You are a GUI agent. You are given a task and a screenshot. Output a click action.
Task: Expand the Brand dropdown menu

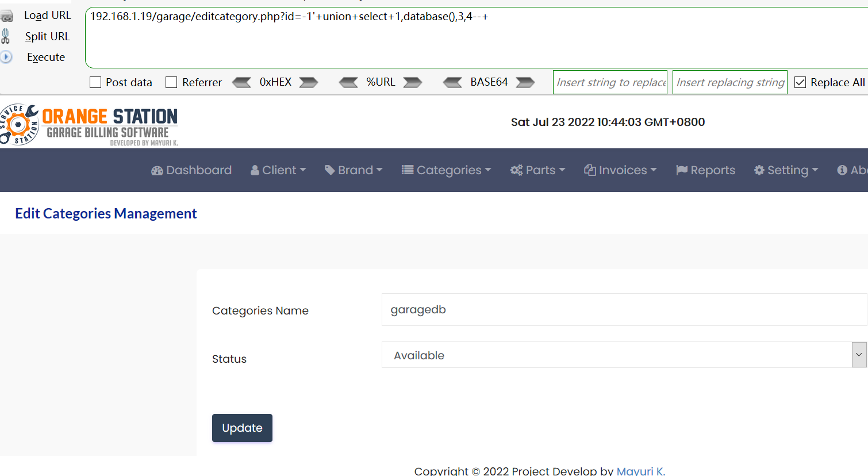(x=354, y=170)
